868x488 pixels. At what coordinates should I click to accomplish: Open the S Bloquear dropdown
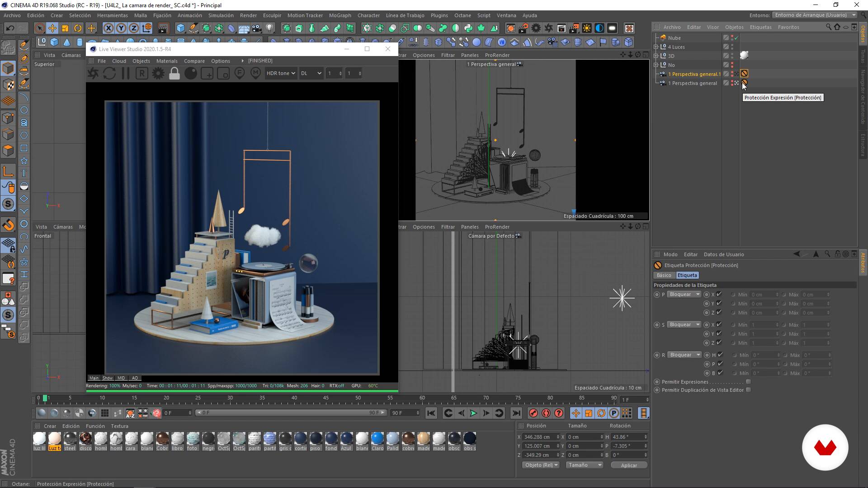click(684, 325)
